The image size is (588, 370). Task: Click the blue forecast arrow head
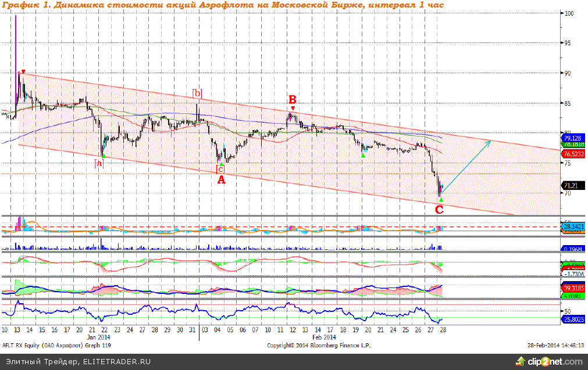point(490,141)
